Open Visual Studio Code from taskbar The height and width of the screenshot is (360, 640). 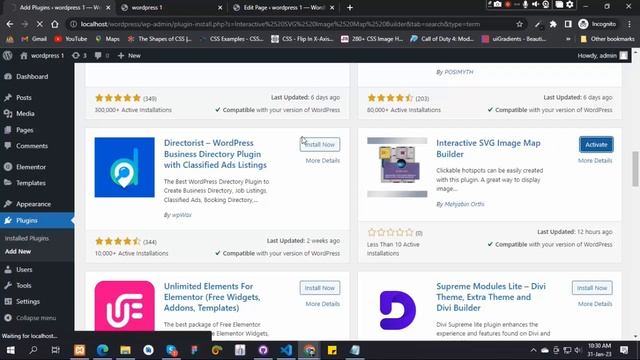286,350
